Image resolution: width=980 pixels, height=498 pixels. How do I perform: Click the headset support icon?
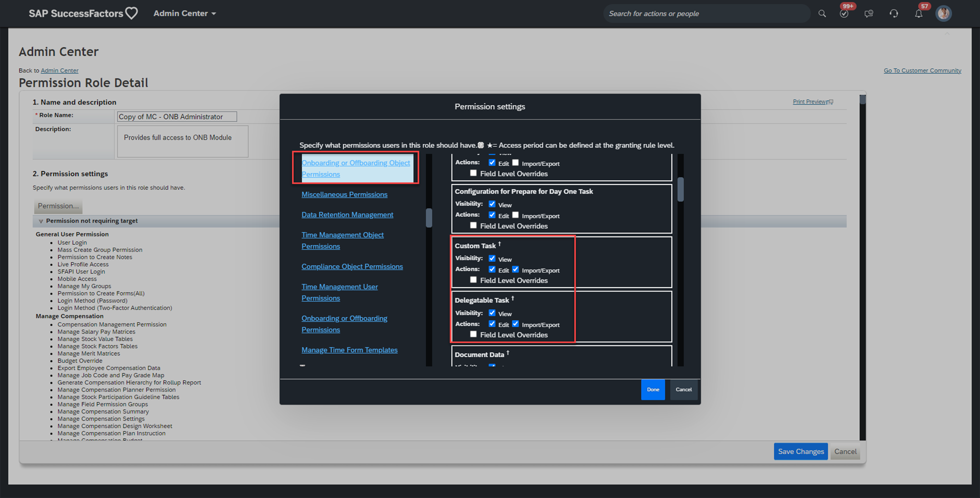click(894, 13)
